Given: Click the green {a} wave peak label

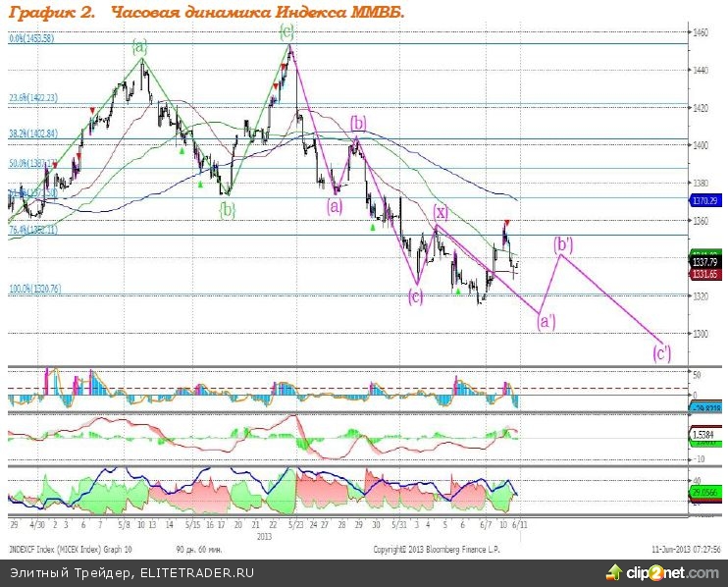Looking at the screenshot, I should tap(140, 46).
